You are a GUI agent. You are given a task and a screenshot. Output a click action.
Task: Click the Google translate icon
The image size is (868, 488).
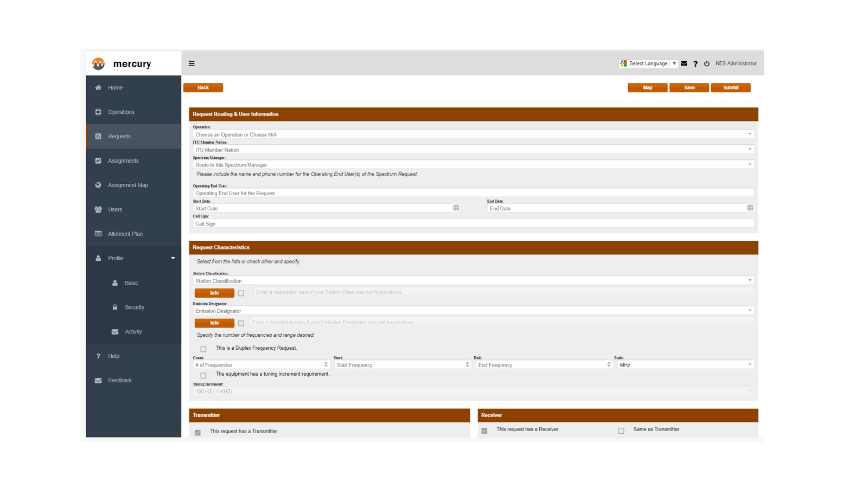click(x=623, y=63)
